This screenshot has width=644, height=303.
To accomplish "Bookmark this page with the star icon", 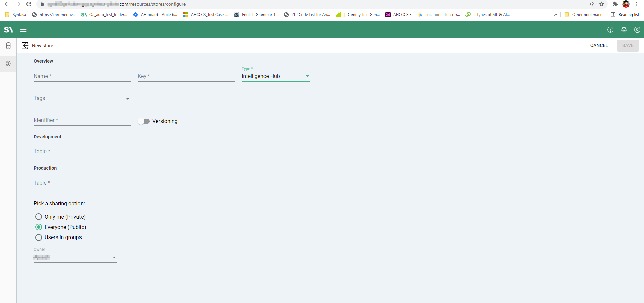I will tap(602, 4).
